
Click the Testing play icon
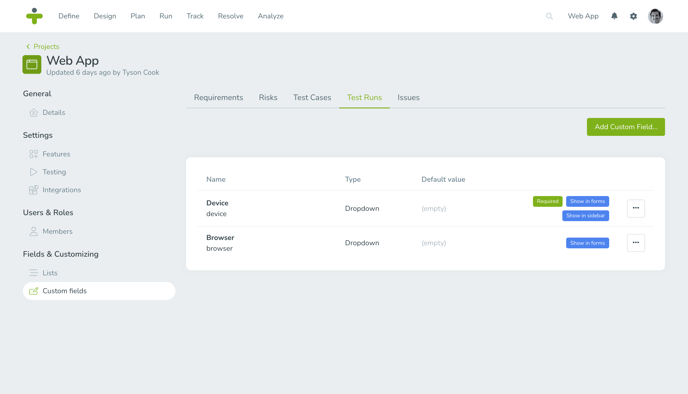click(33, 172)
